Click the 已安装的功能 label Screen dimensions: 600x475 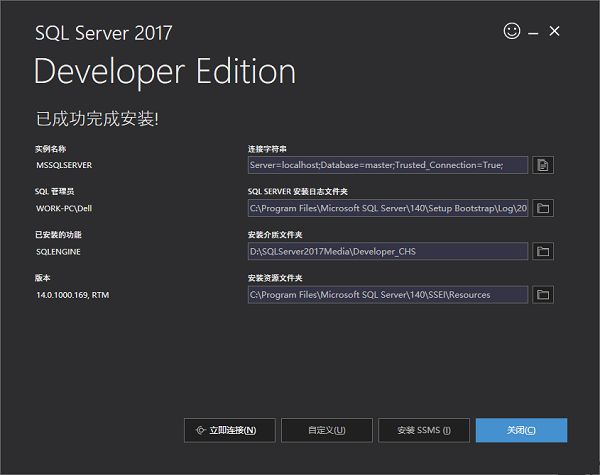pos(58,235)
